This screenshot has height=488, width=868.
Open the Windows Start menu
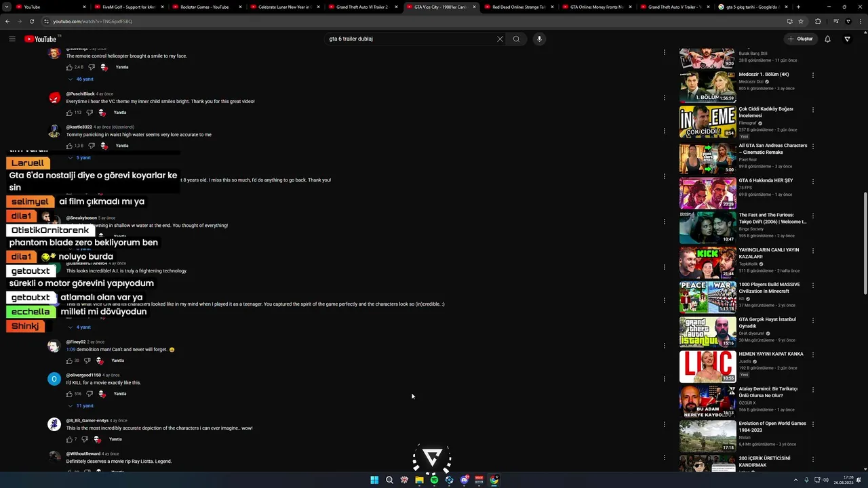click(x=374, y=480)
